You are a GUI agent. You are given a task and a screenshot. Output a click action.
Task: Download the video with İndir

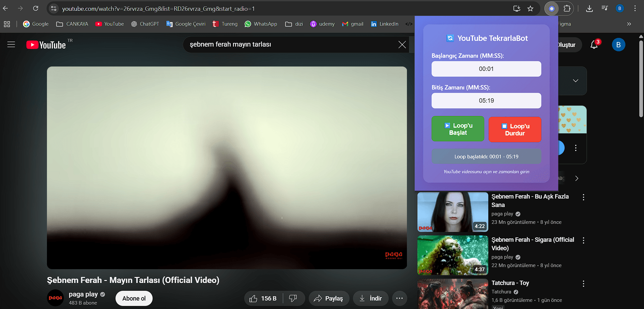point(370,299)
